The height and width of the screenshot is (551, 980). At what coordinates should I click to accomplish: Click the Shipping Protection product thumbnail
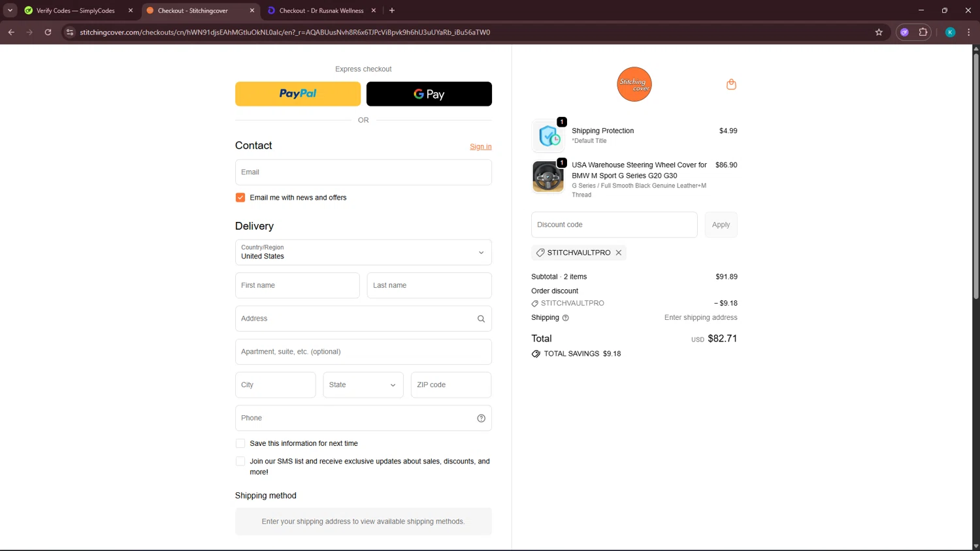(x=548, y=136)
